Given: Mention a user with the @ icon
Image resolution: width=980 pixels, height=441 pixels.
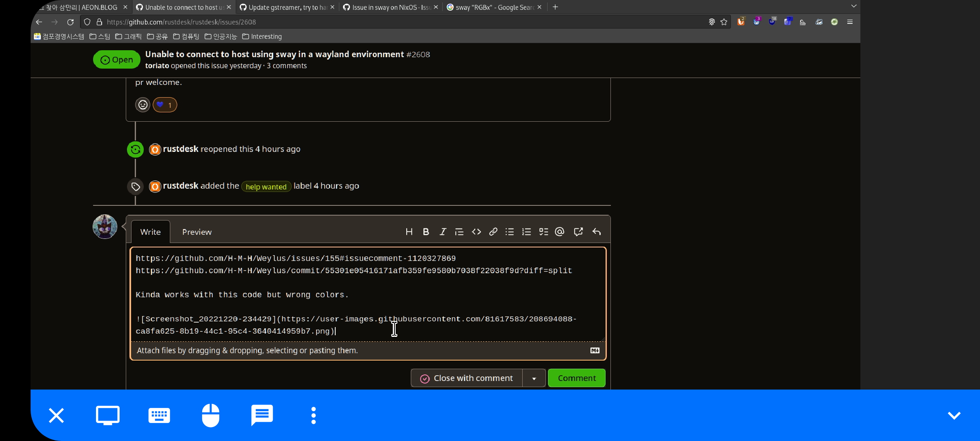Looking at the screenshot, I should [559, 232].
